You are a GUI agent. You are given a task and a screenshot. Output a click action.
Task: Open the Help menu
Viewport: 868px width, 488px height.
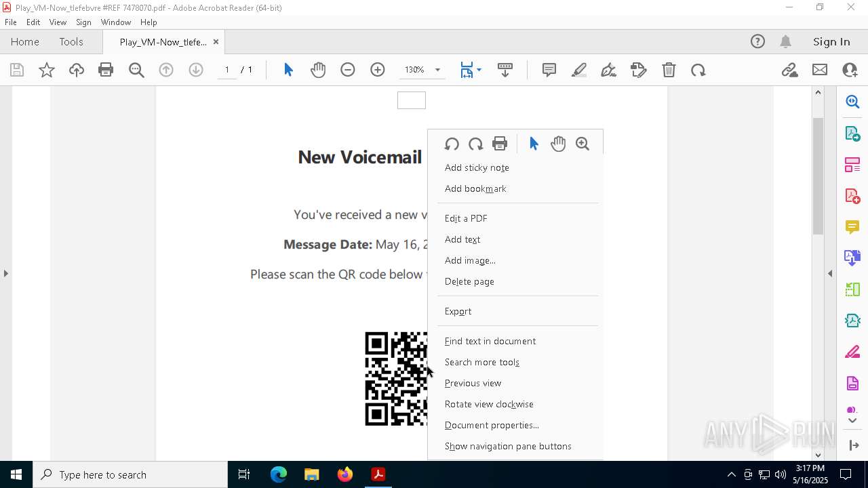[x=149, y=22]
